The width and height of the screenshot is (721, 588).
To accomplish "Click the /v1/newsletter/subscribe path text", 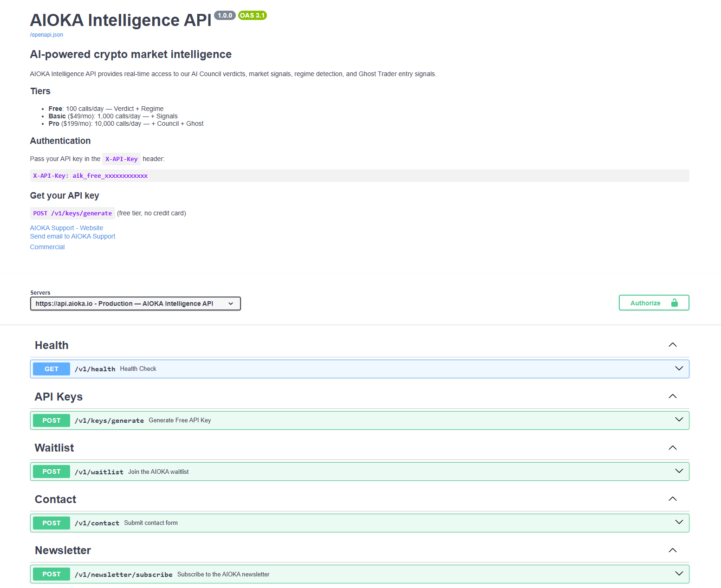I will click(123, 575).
